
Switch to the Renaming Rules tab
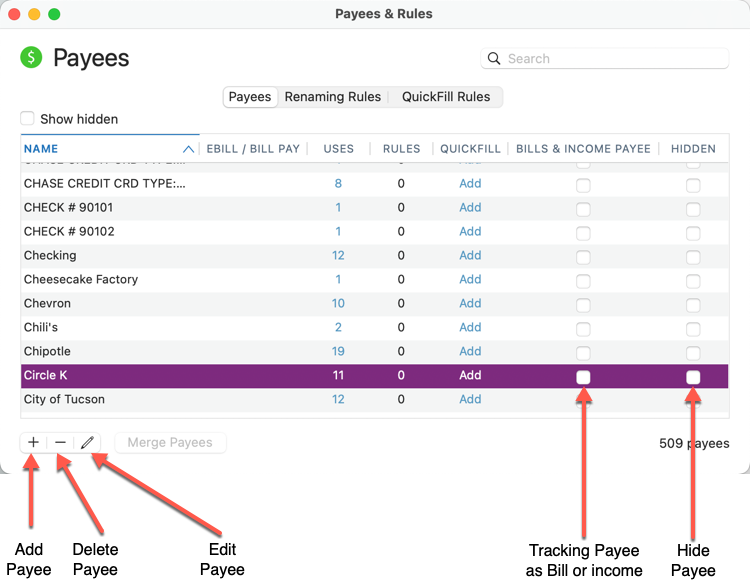[x=332, y=97]
